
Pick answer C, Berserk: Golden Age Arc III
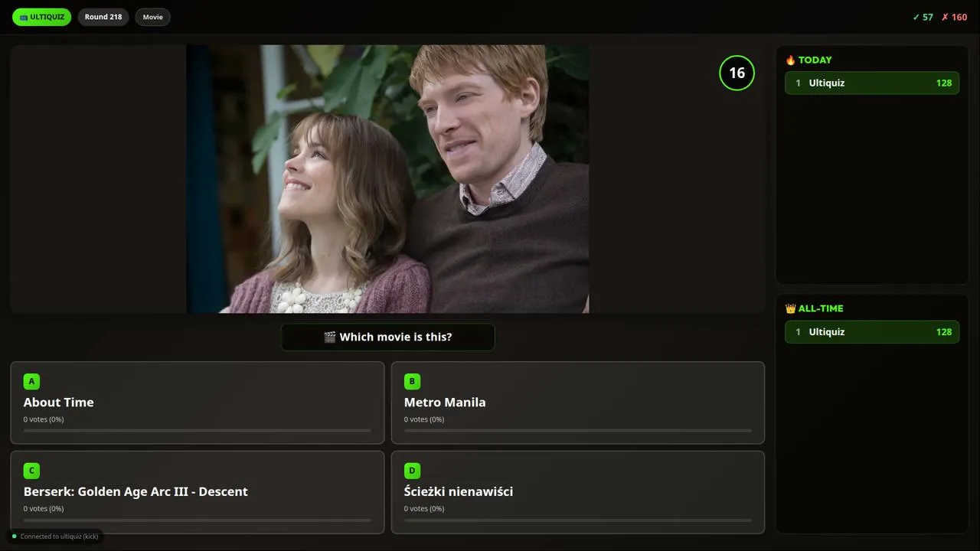(x=198, y=492)
